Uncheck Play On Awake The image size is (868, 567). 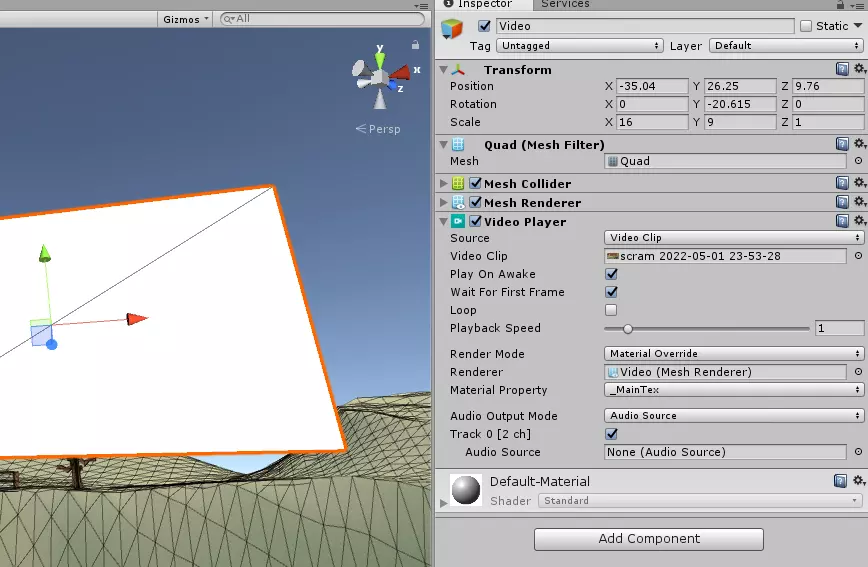tap(611, 274)
